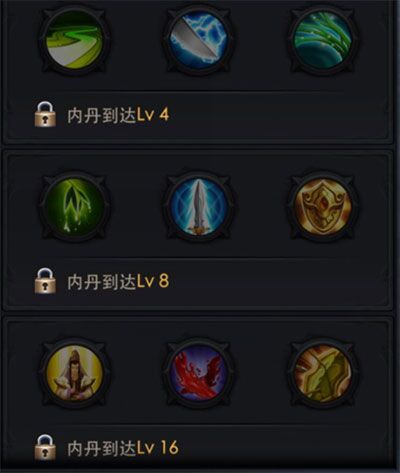The width and height of the screenshot is (400, 473).
Task: Click the middle skill tier panel background
Action: (x=198, y=231)
